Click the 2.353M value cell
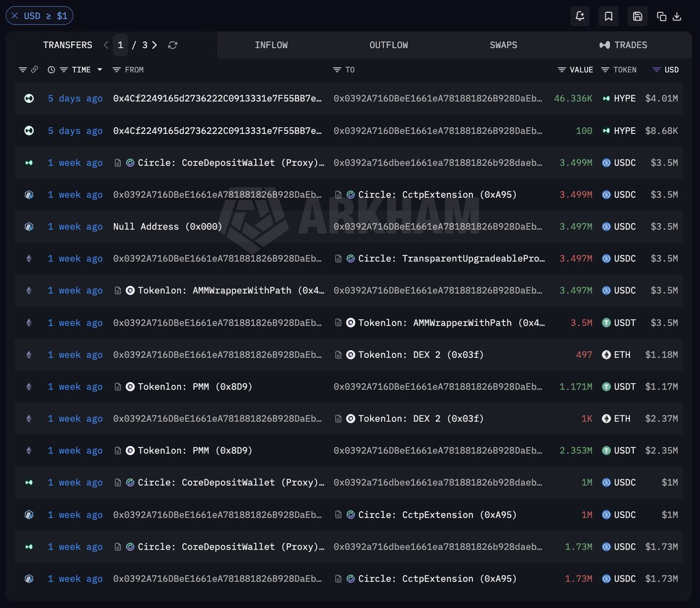Viewport: 700px width, 608px height. pyautogui.click(x=576, y=450)
